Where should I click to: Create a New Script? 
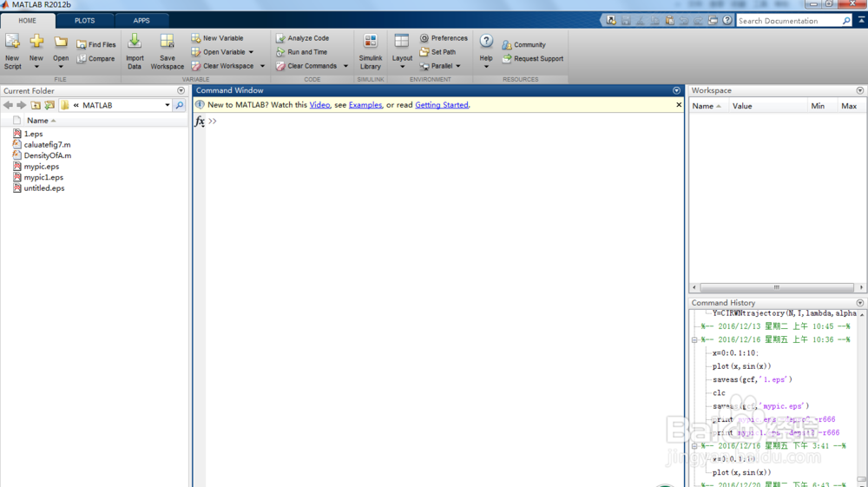tap(12, 51)
